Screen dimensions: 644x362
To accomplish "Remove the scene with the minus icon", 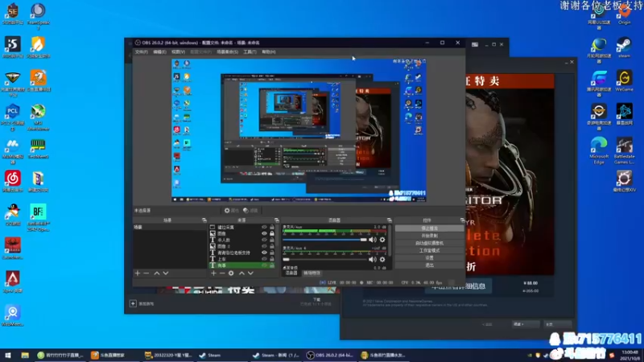I will tap(147, 274).
